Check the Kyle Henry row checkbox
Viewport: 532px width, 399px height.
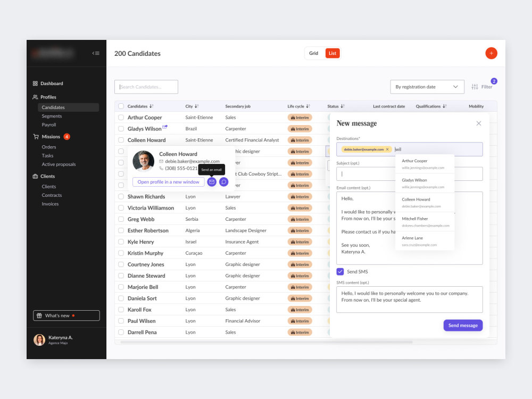click(x=121, y=242)
